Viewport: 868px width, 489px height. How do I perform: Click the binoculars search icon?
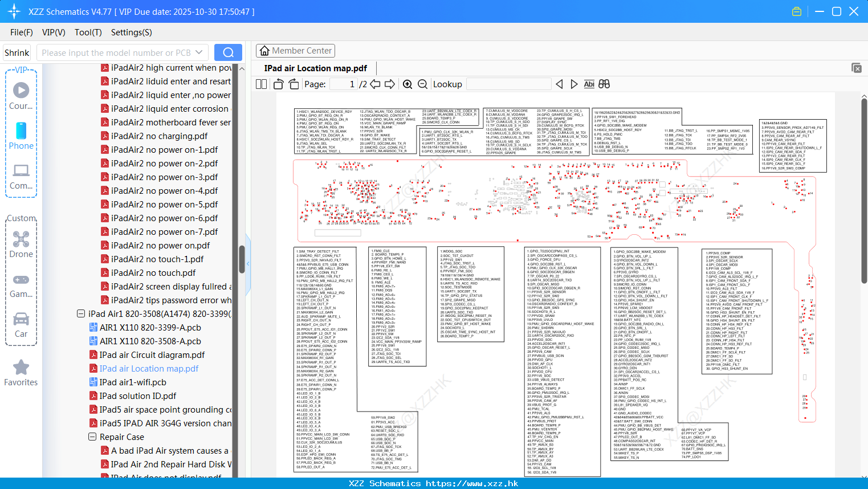604,84
